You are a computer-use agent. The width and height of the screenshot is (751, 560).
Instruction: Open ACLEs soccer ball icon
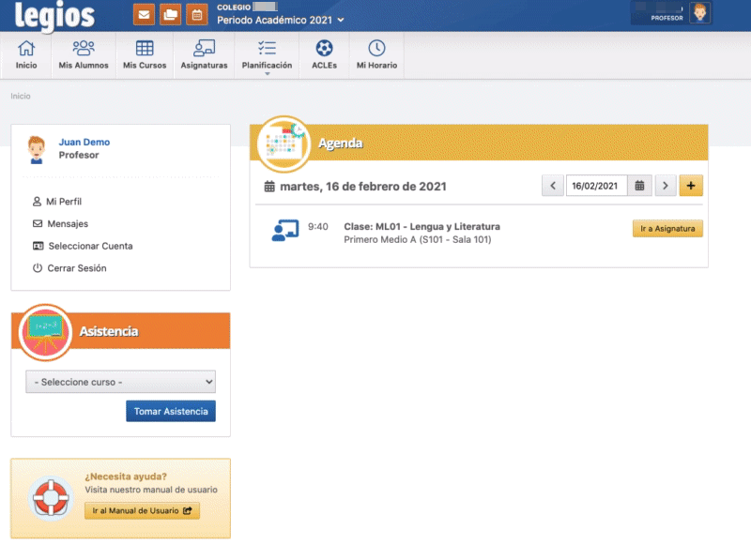point(324,54)
